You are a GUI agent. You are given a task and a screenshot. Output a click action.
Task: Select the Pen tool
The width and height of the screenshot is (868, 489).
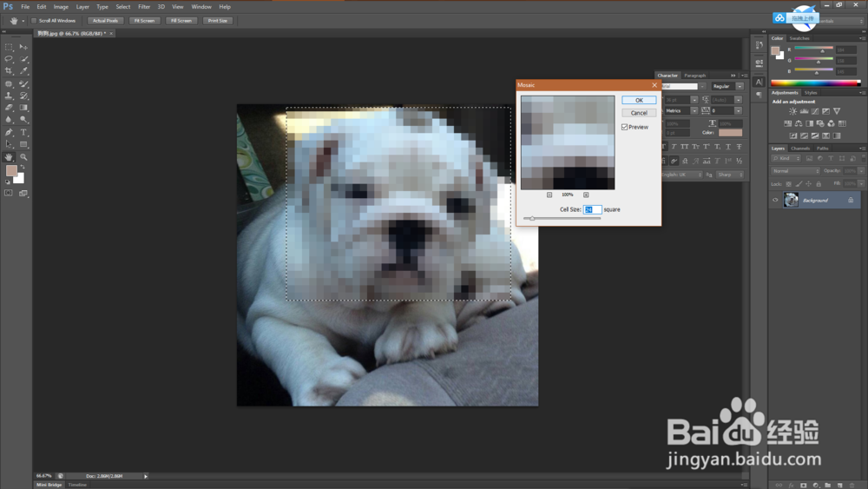click(x=9, y=132)
